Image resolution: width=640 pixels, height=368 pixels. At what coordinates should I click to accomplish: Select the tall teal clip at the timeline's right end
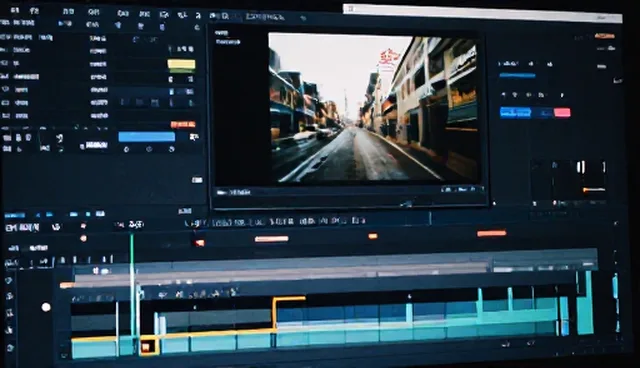coord(584,304)
